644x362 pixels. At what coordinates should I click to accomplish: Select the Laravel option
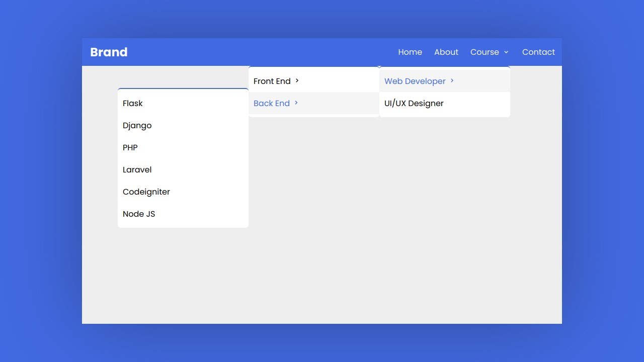point(183,169)
